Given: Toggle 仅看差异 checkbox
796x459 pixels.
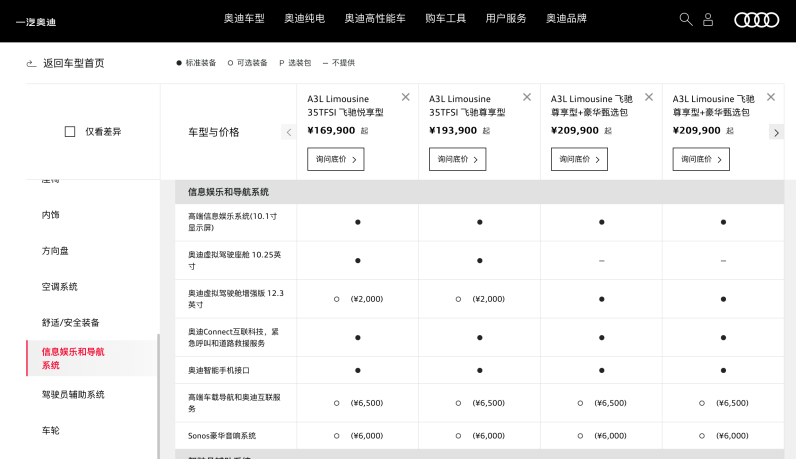Looking at the screenshot, I should point(70,132).
